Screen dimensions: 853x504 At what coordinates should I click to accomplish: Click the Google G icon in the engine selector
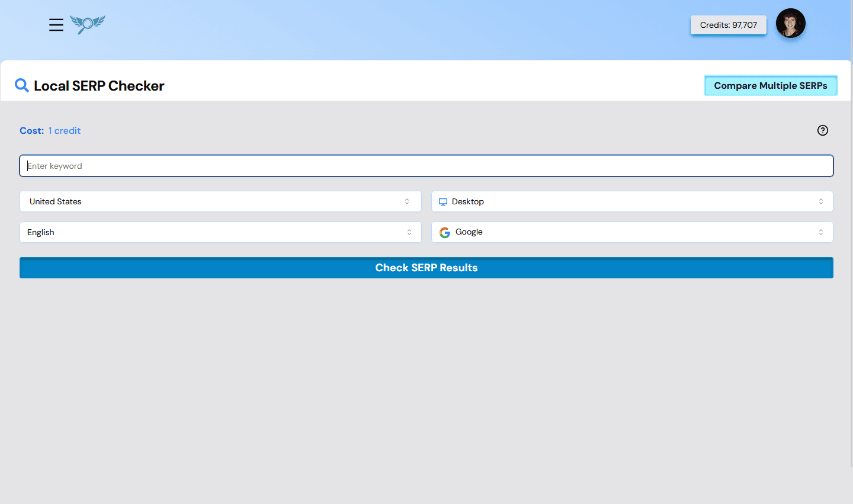click(x=444, y=232)
